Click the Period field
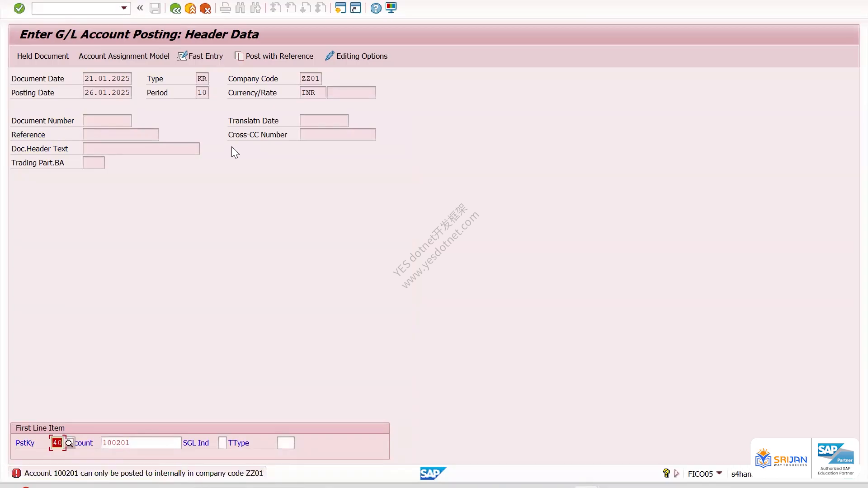Image resolution: width=868 pixels, height=488 pixels. point(202,93)
